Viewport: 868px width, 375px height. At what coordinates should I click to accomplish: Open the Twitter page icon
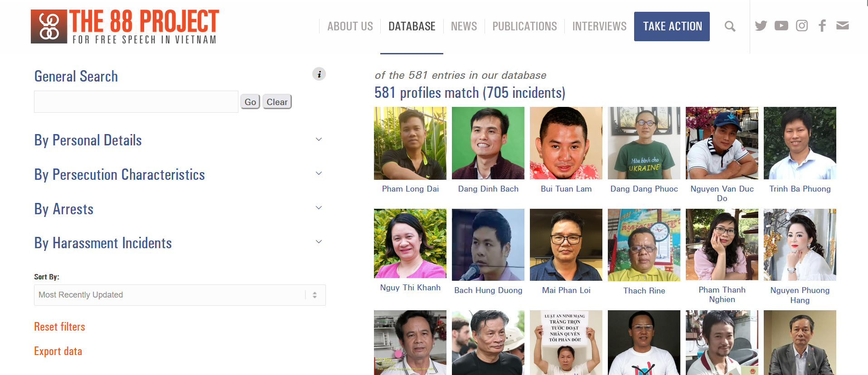click(x=761, y=26)
